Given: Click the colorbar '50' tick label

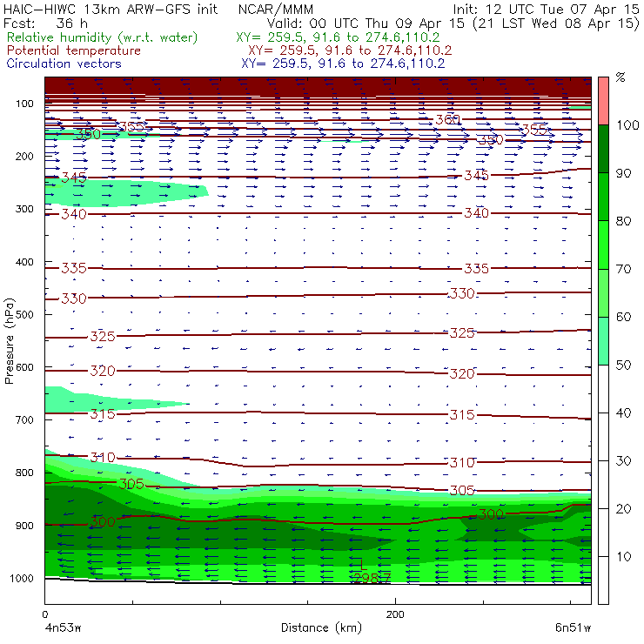Looking at the screenshot, I should click(624, 365).
